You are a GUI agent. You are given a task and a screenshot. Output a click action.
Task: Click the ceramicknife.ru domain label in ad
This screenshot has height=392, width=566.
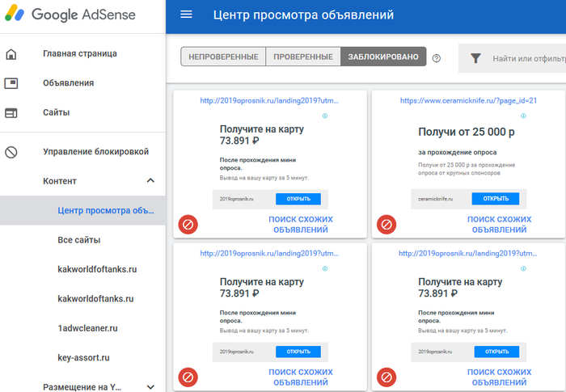tap(435, 199)
